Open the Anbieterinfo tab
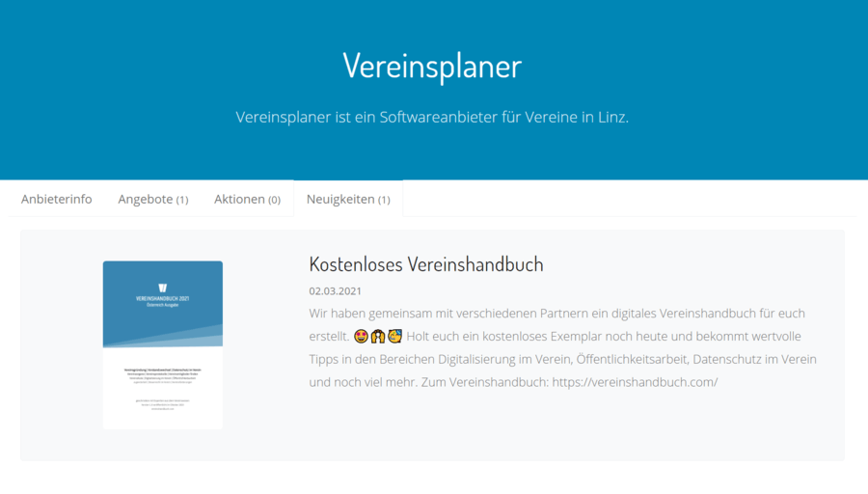The image size is (868, 494). pos(57,199)
